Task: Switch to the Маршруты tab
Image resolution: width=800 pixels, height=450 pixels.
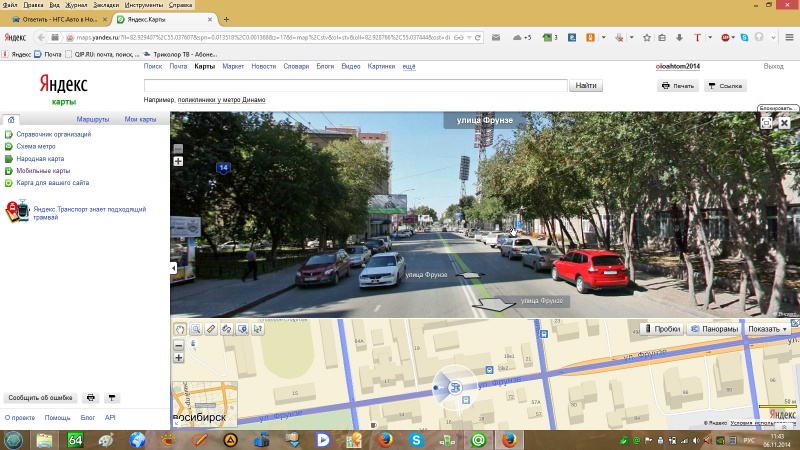Action: pos(93,119)
